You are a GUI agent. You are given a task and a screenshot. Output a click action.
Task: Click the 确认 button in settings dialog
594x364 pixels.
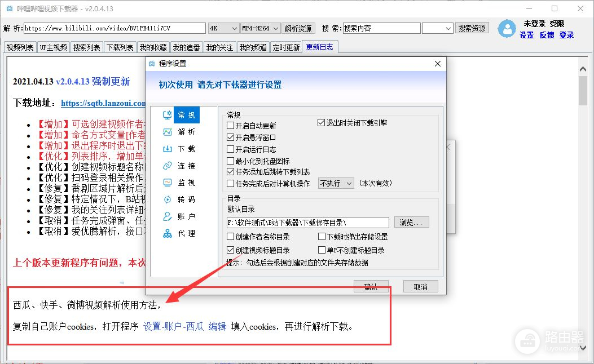[371, 286]
